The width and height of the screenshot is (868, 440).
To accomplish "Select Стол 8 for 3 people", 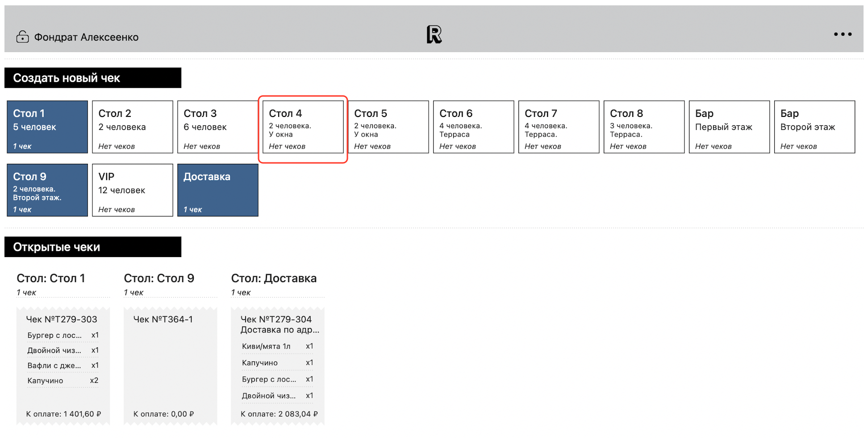I will point(644,127).
